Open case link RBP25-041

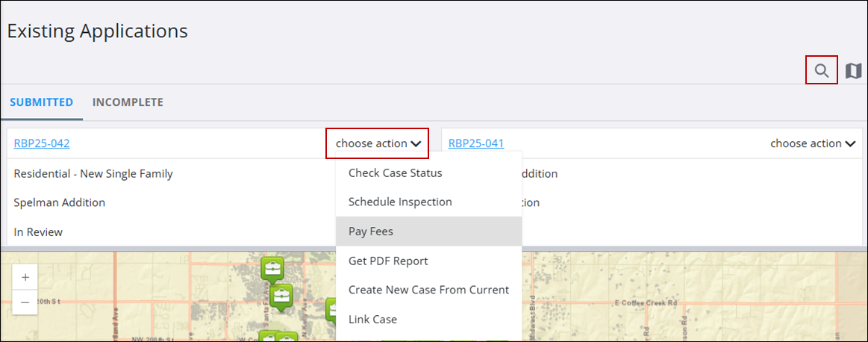click(x=476, y=143)
